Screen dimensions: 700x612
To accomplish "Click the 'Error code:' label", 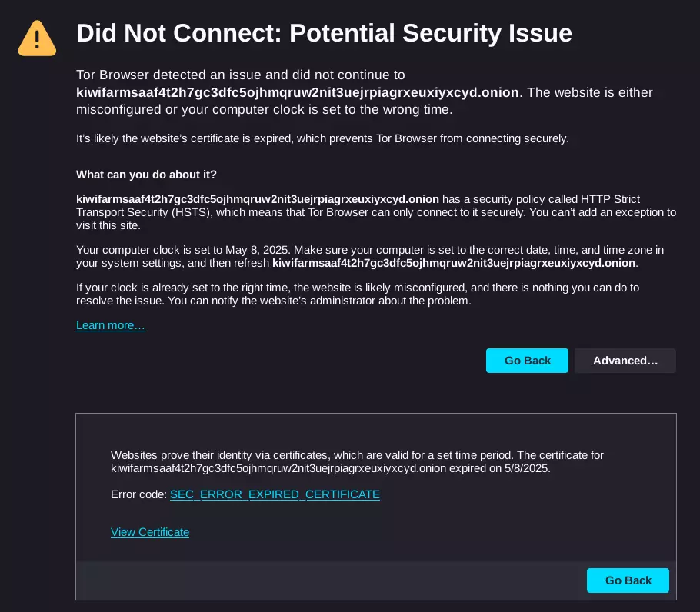I will point(138,494).
